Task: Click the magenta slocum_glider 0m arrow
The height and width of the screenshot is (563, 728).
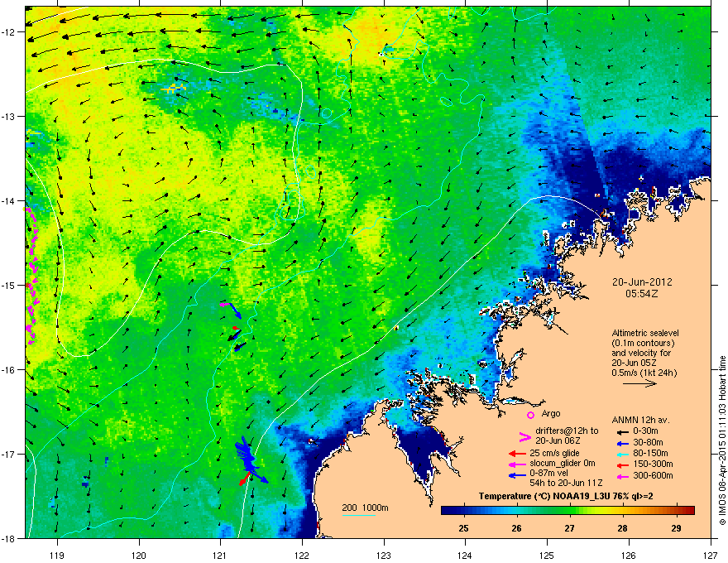Action: point(517,464)
